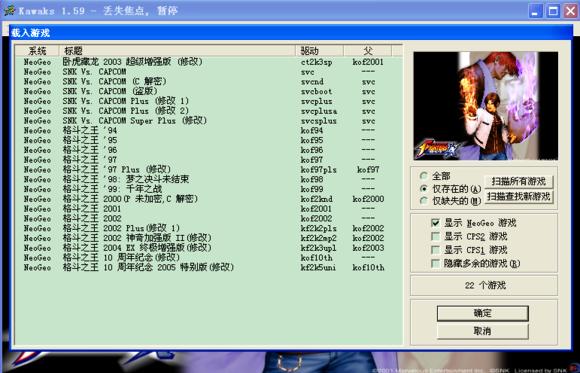Select the 全部 radio button
Image resolution: width=580 pixels, height=373 pixels.
coord(424,176)
